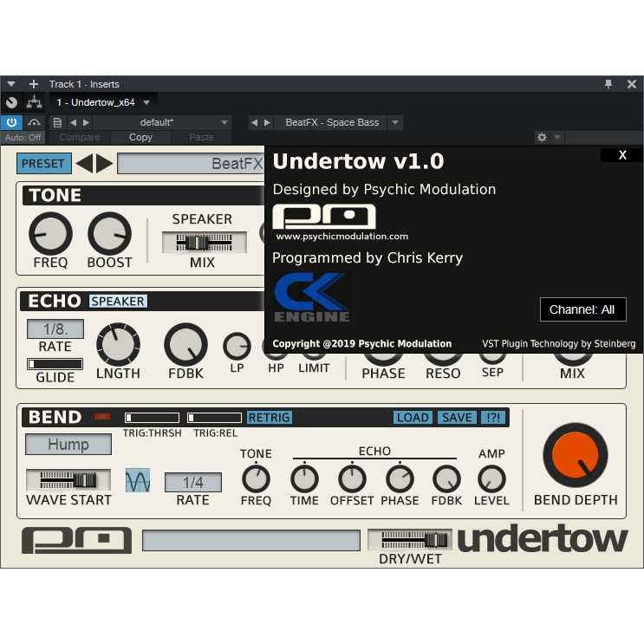This screenshot has width=644, height=644.
Task: Click the GLIDE slider bar
Action: (55, 364)
